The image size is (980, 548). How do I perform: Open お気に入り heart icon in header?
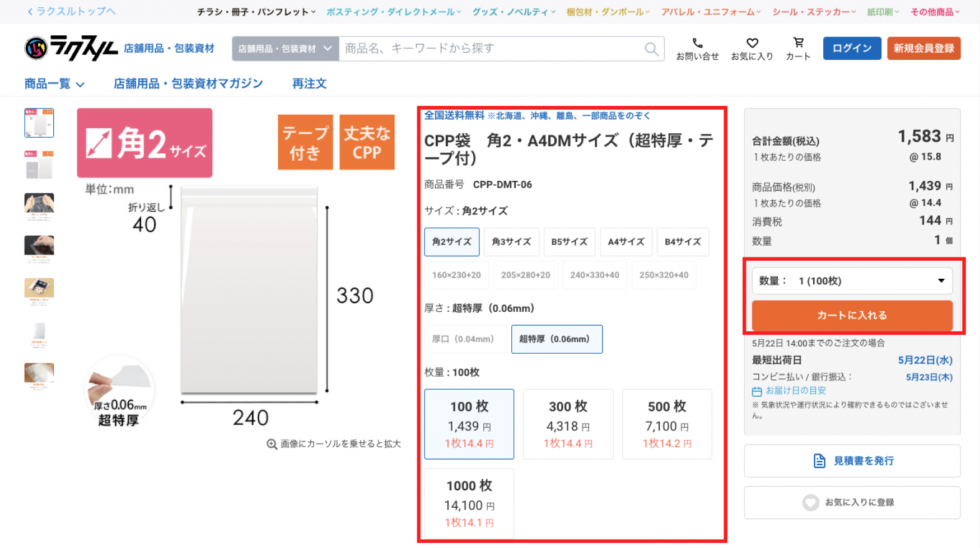click(752, 43)
